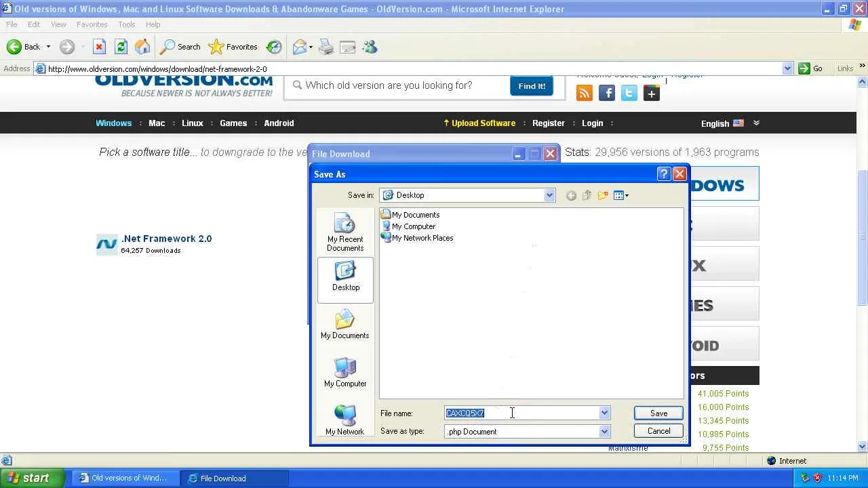Stop loading the page with Stop icon
The height and width of the screenshot is (488, 868).
click(99, 47)
